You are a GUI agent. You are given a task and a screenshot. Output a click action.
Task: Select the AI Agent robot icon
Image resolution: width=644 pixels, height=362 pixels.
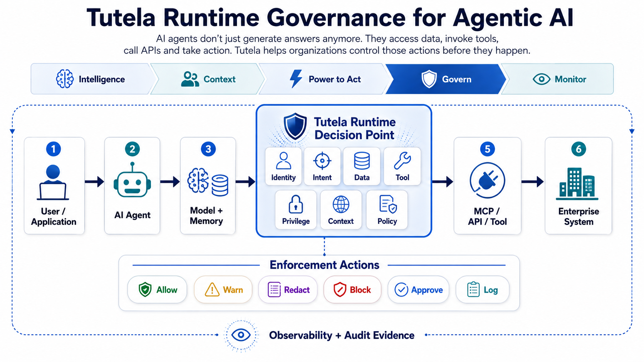[x=132, y=180]
